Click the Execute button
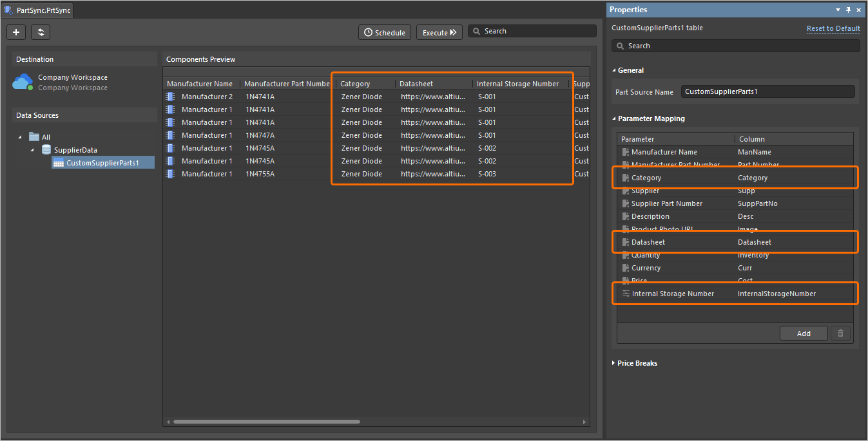Viewport: 868px width, 441px height. point(439,32)
